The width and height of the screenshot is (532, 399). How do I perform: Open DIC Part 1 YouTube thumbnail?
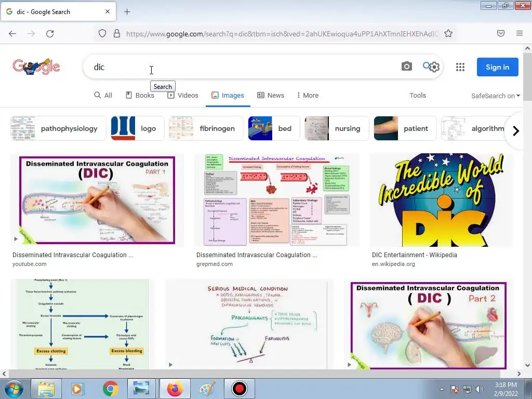[97, 200]
